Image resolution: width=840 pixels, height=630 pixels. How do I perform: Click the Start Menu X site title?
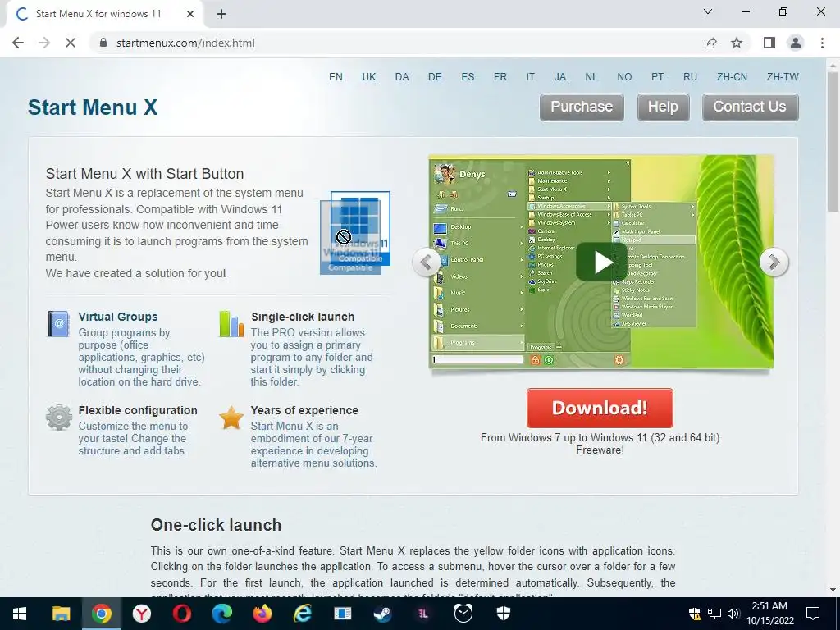[93, 107]
